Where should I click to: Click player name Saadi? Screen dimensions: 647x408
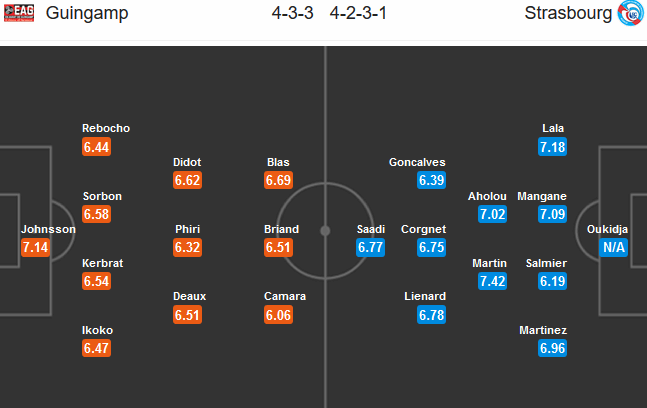(x=371, y=229)
